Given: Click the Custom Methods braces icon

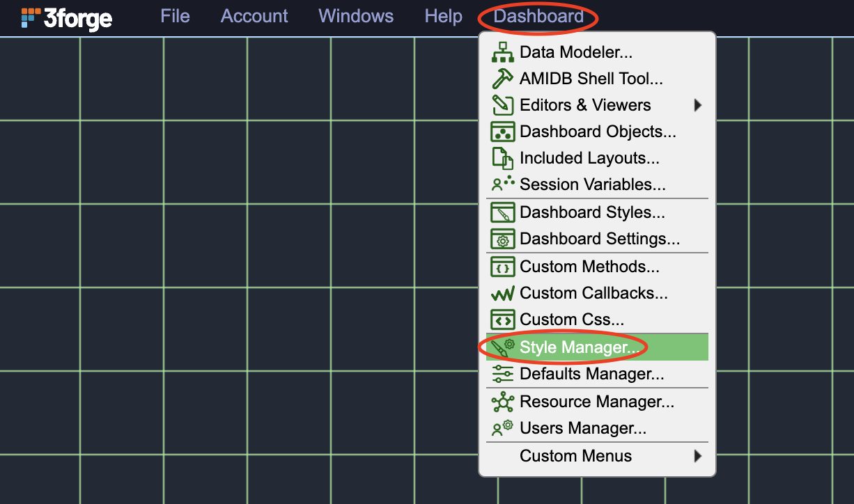Looking at the screenshot, I should [502, 267].
